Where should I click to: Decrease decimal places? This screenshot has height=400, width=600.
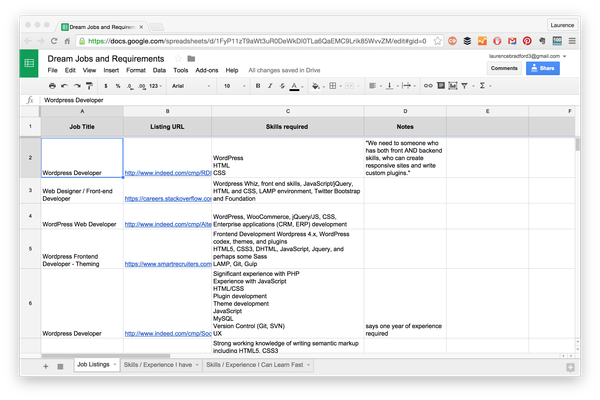(x=130, y=86)
